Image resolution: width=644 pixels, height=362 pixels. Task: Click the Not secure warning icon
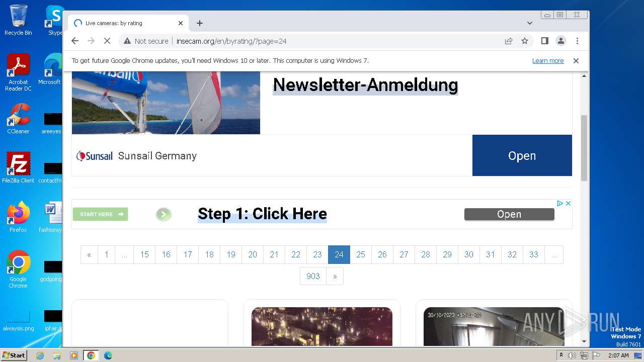[127, 41]
